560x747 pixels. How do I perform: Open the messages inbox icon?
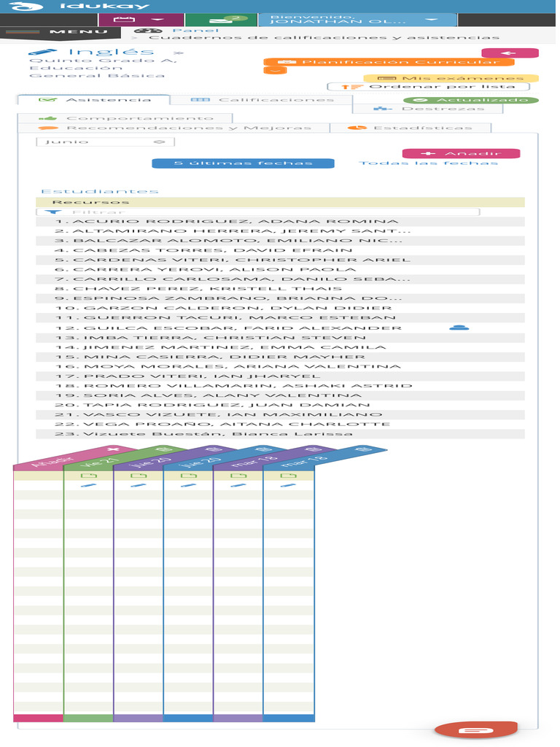click(x=221, y=20)
